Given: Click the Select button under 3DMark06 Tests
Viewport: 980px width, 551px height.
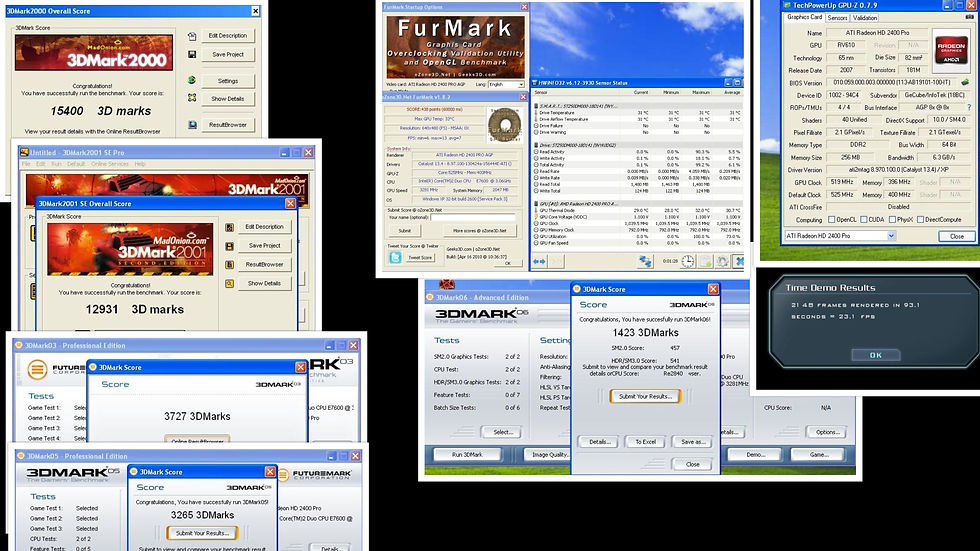Looking at the screenshot, I should pos(502,432).
